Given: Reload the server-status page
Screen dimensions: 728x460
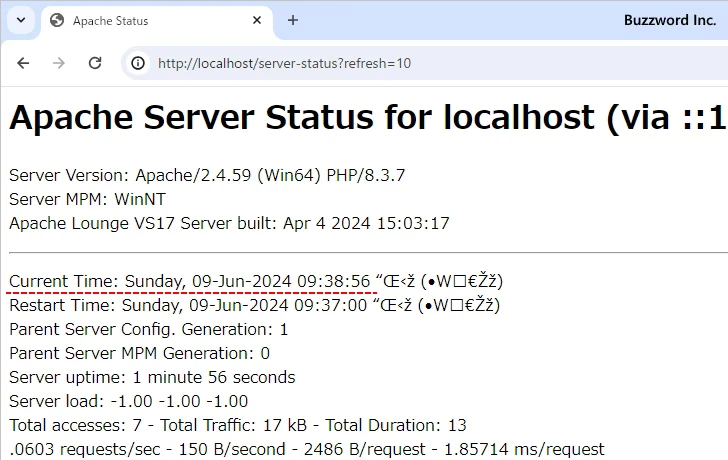Looking at the screenshot, I should tap(95, 63).
